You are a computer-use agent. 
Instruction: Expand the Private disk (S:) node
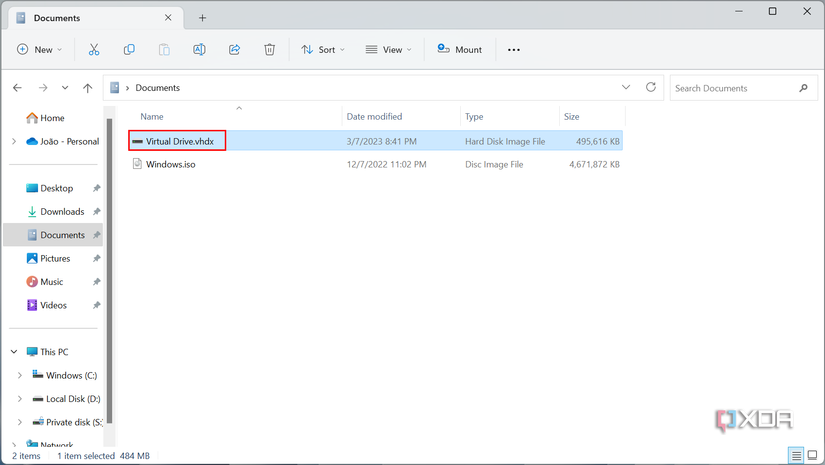19,422
